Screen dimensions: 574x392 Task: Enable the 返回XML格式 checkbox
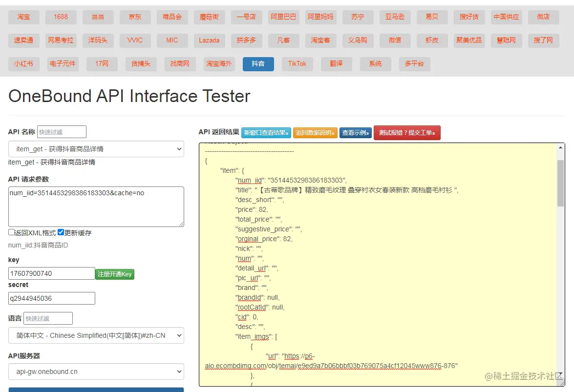click(x=11, y=232)
